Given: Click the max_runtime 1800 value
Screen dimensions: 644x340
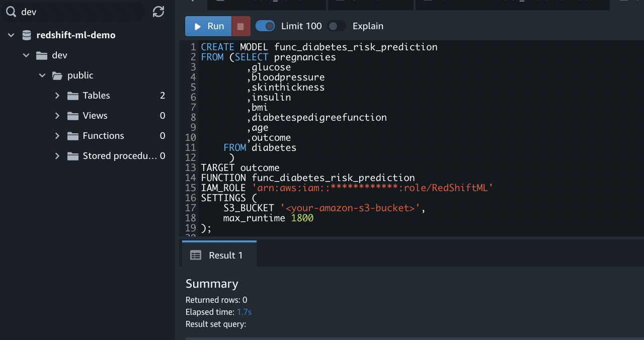Looking at the screenshot, I should point(302,218).
